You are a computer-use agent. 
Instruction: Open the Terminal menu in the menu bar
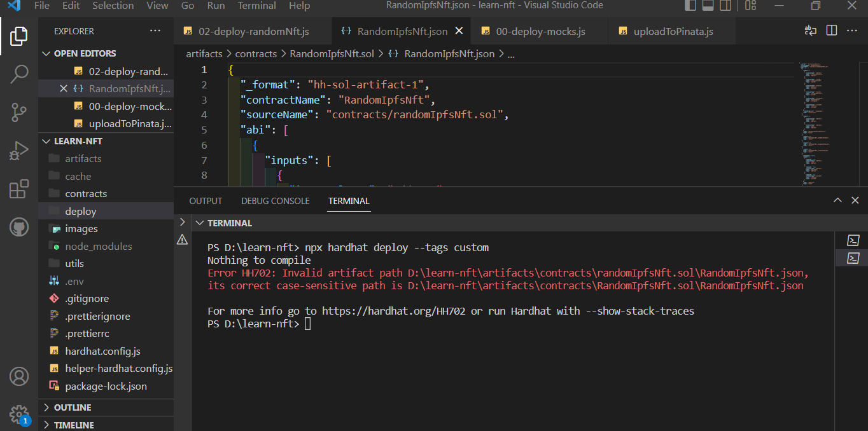click(x=256, y=6)
